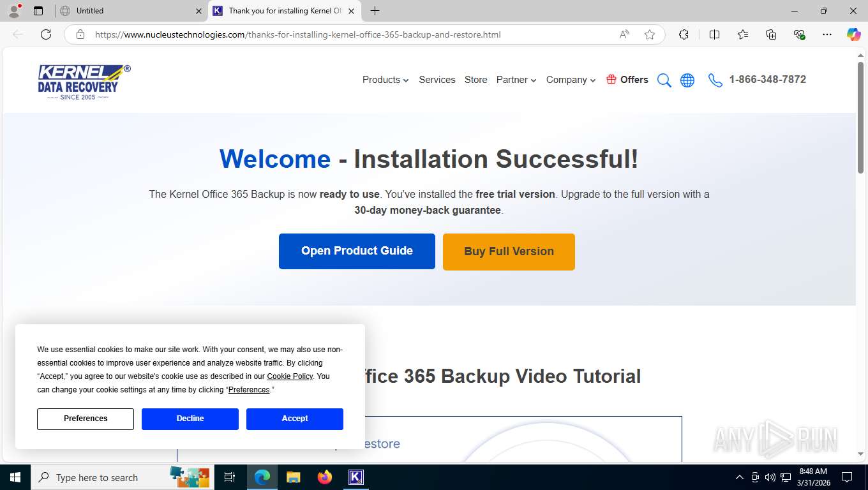Screen dimensions: 868x490
Task: Open the Extensions puzzle icon
Action: (x=684, y=34)
